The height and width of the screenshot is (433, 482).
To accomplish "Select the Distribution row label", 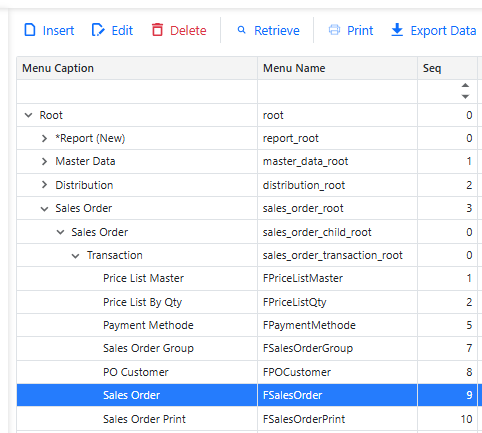I will (x=84, y=185).
